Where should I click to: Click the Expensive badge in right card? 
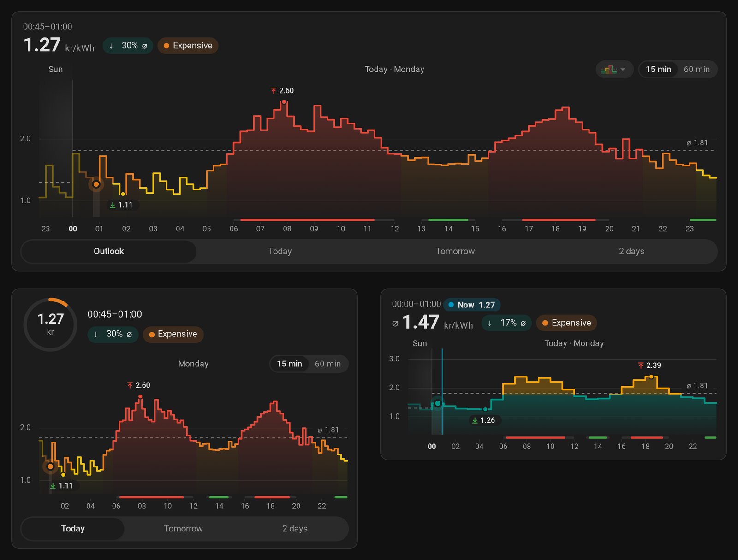[x=566, y=323]
